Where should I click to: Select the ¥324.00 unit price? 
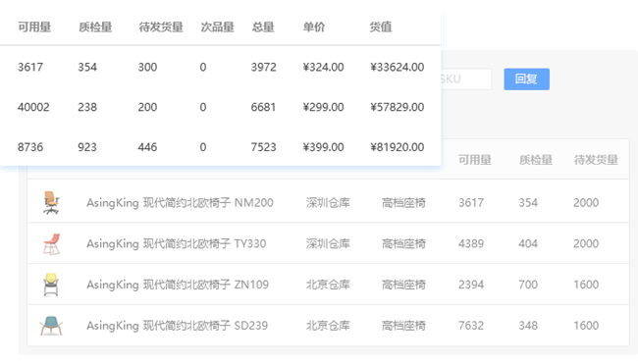coord(324,67)
